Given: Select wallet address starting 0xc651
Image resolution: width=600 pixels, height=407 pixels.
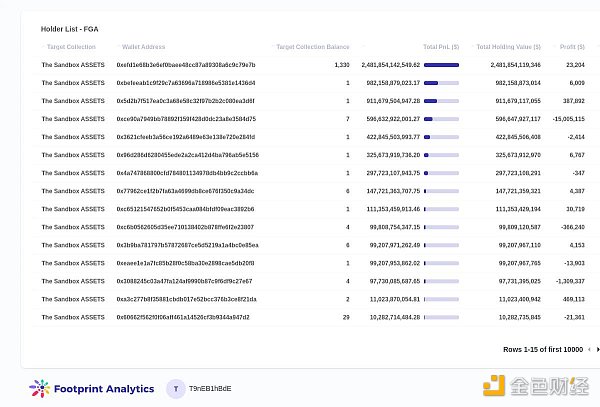Looking at the screenshot, I should click(185, 209).
